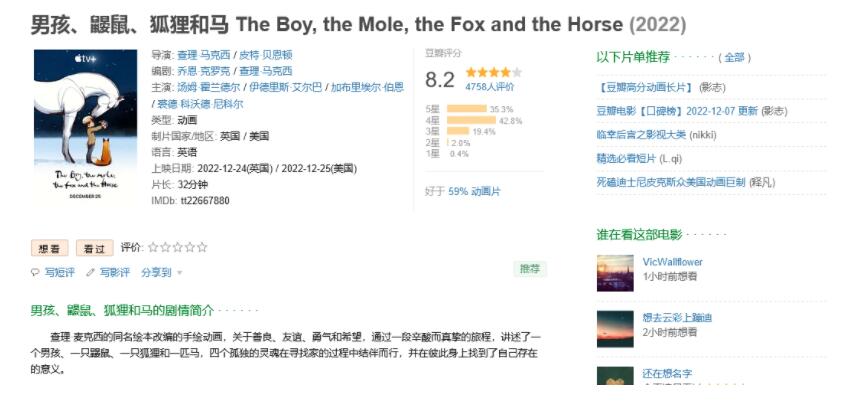This screenshot has width=843, height=409.
Task: Open actor 汤姆·霍兰德尔's page
Action: coord(209,87)
